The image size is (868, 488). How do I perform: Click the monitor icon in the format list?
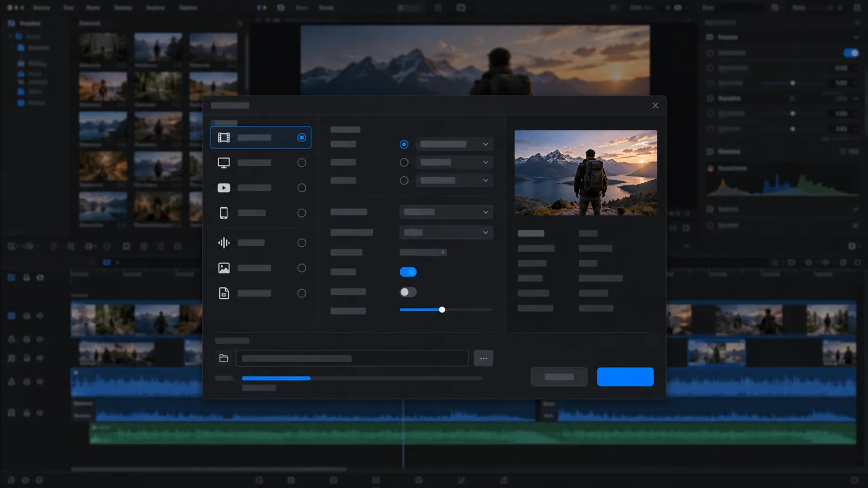pyautogui.click(x=224, y=163)
